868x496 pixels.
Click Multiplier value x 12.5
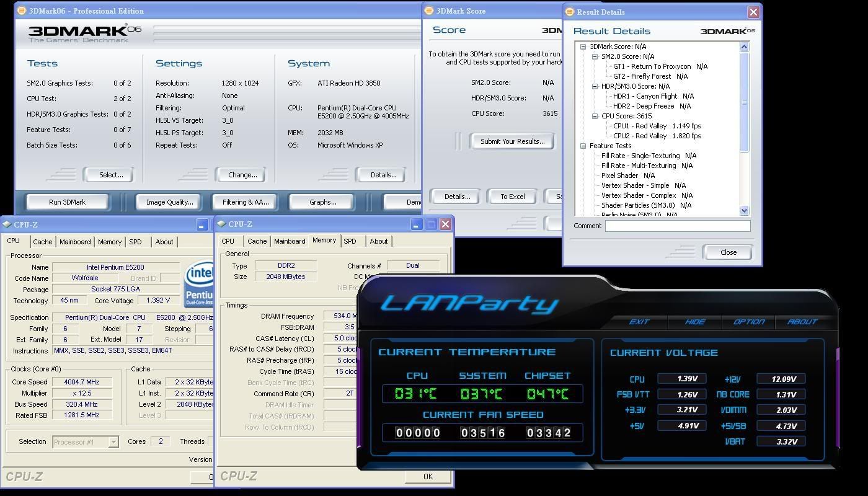pyautogui.click(x=82, y=393)
